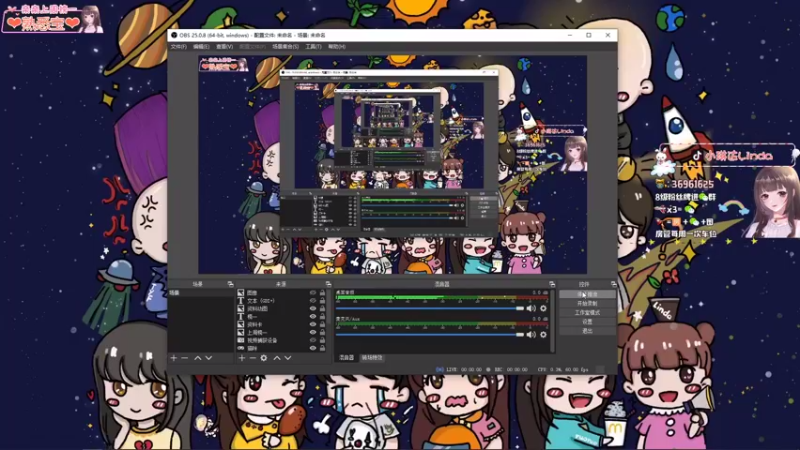Toggle the padlock of 上周榜一 source
The width and height of the screenshot is (800, 450).
click(x=322, y=332)
